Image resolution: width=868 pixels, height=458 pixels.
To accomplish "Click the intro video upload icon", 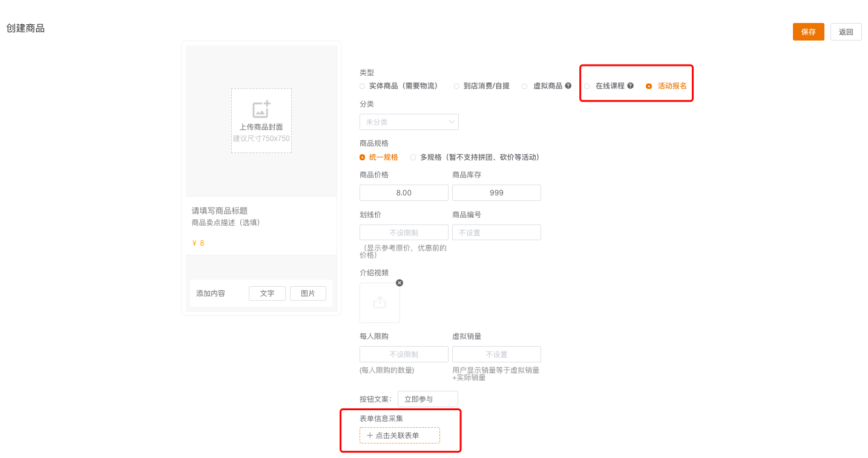I will click(380, 303).
